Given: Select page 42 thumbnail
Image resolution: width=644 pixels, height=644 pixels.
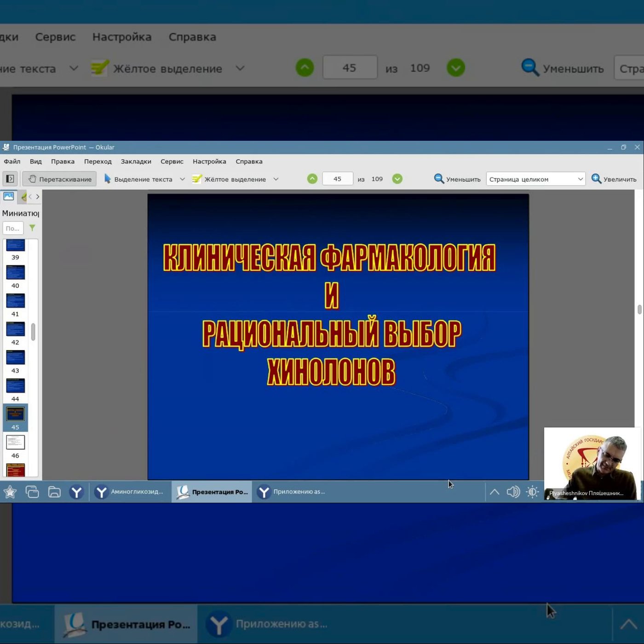Looking at the screenshot, I should (15, 333).
